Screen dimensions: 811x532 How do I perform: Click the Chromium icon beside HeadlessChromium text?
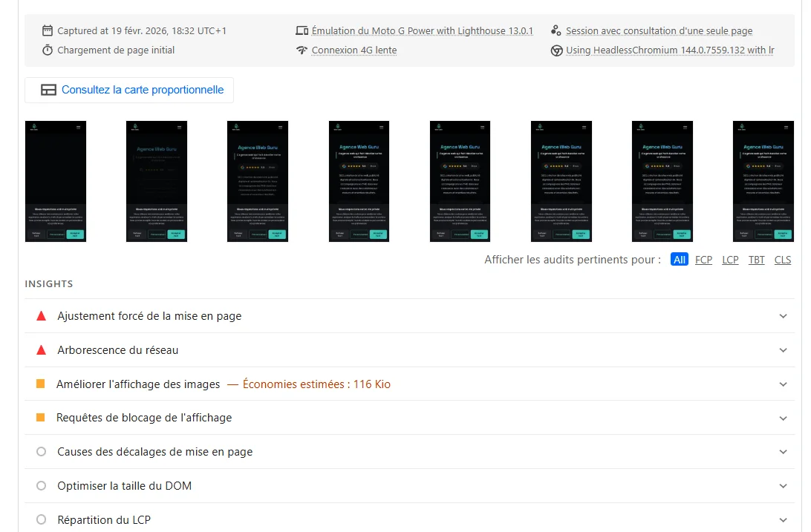(x=556, y=50)
